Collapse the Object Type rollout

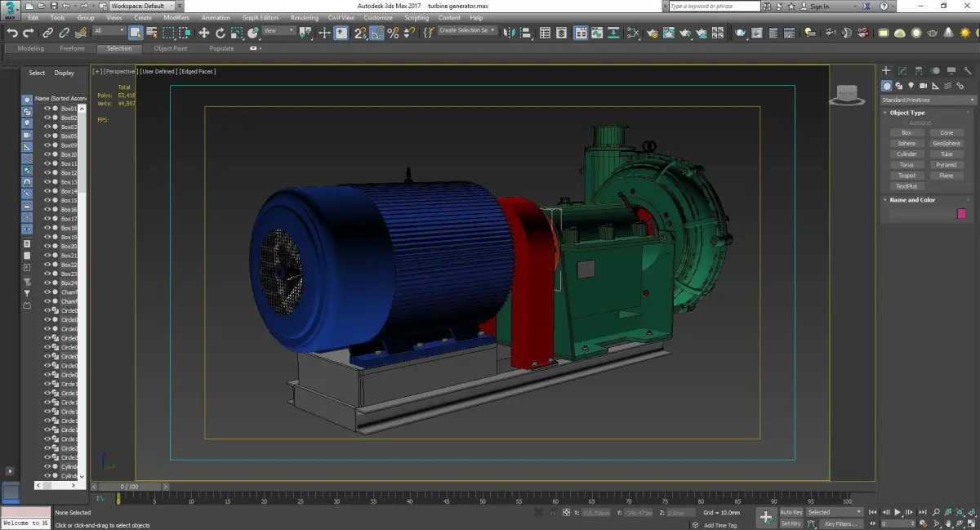point(907,113)
